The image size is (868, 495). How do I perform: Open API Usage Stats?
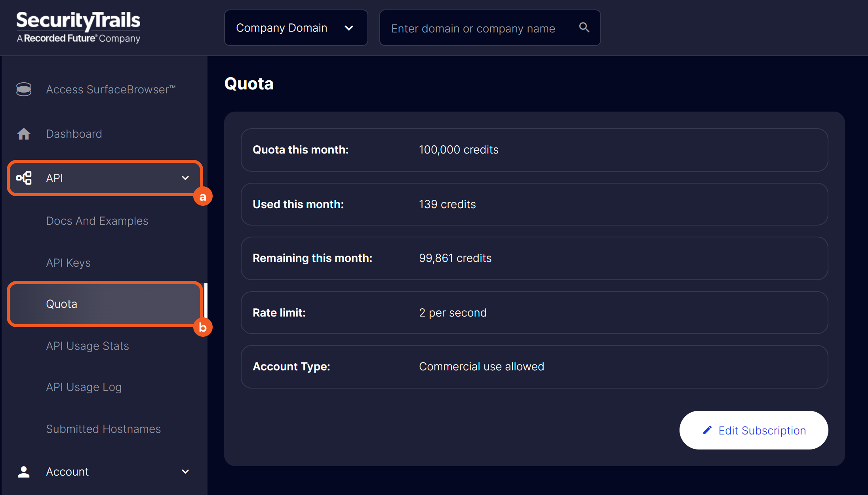point(88,346)
